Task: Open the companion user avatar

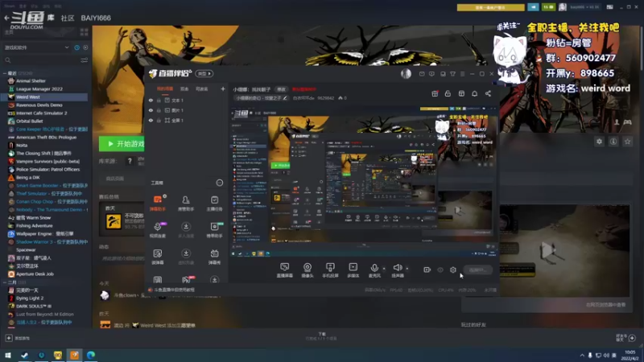Action: [x=406, y=73]
